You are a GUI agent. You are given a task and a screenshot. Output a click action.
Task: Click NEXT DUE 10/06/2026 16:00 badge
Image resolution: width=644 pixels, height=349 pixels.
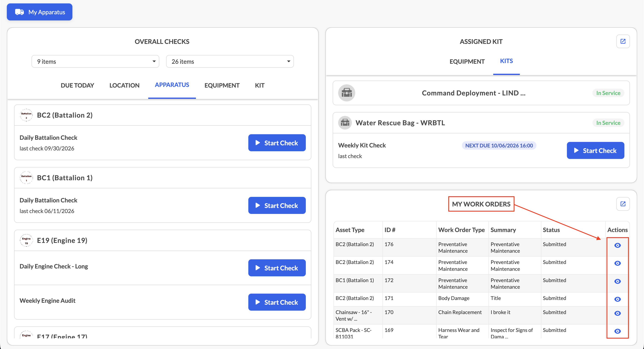(499, 145)
